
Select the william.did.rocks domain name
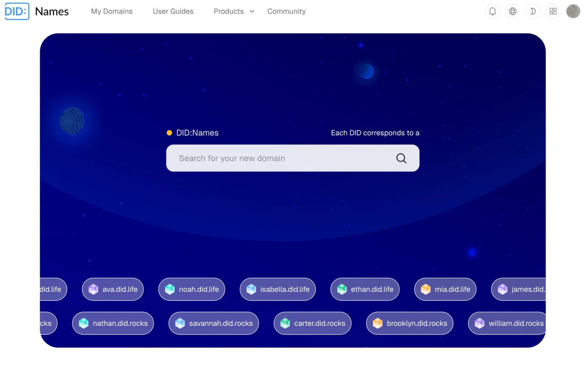(x=516, y=323)
